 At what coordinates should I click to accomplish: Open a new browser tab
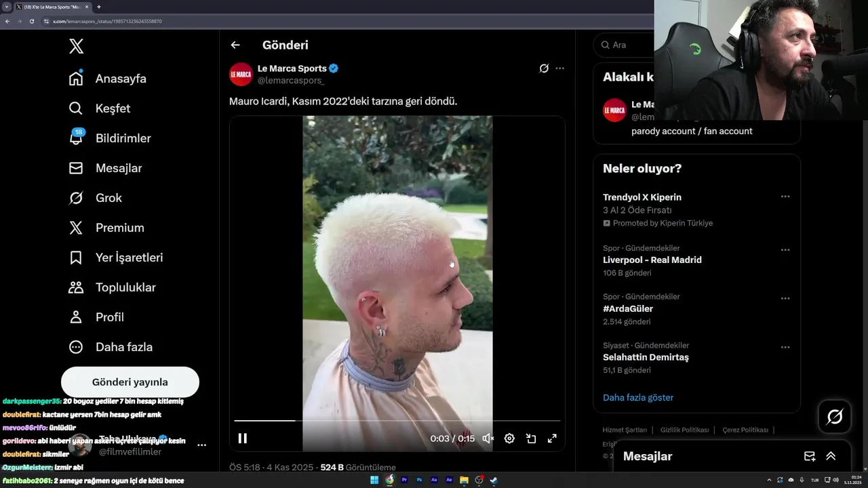pos(99,7)
